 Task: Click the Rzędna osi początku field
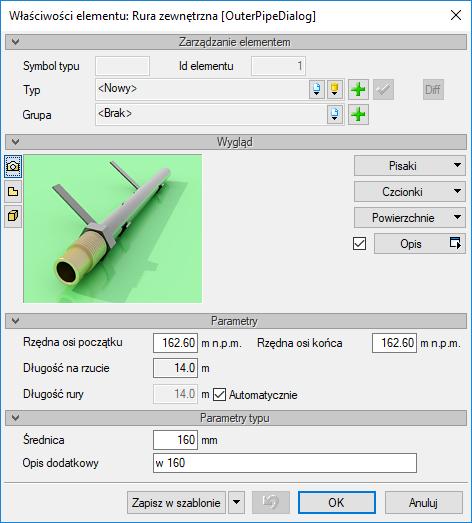pos(175,343)
